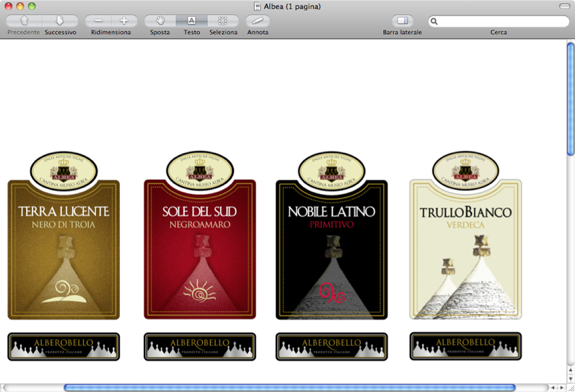Click the green zoom window button
Screen dimensions: 575x392
point(32,6)
